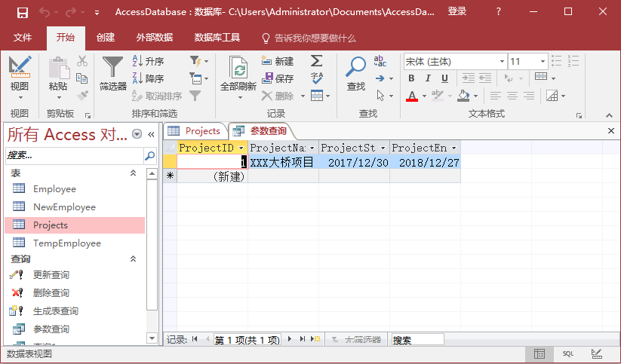Click the font color red A button

click(x=412, y=96)
